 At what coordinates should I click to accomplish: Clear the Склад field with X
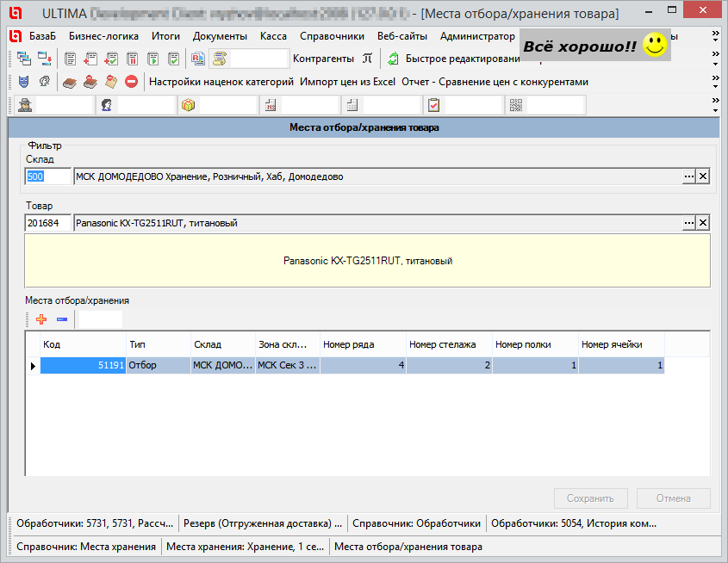703,176
